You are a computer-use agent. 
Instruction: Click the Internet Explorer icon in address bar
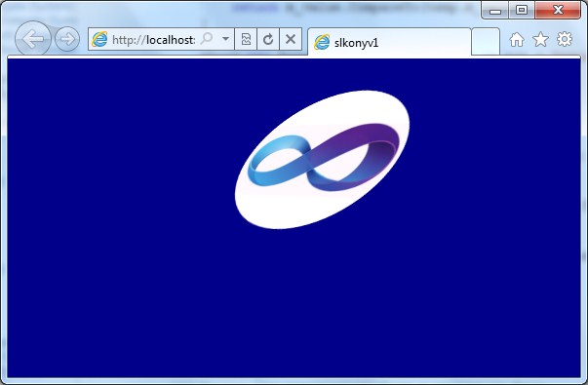tap(99, 39)
